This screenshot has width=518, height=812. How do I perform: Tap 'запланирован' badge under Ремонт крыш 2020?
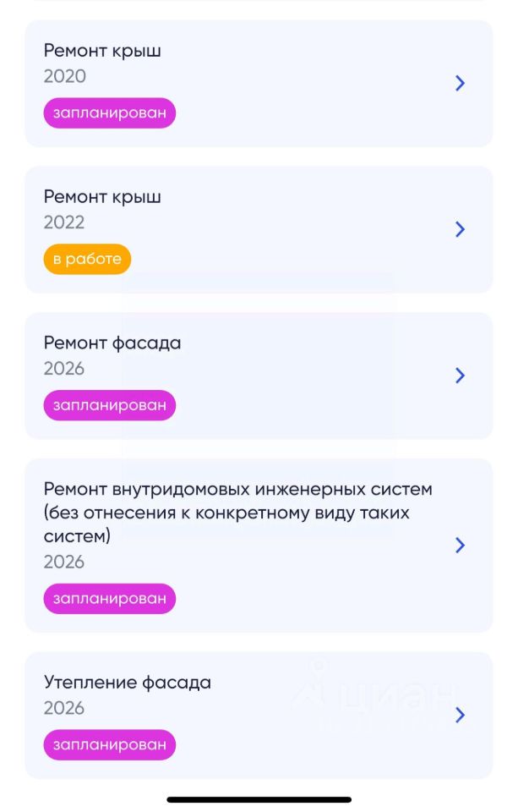click(110, 112)
